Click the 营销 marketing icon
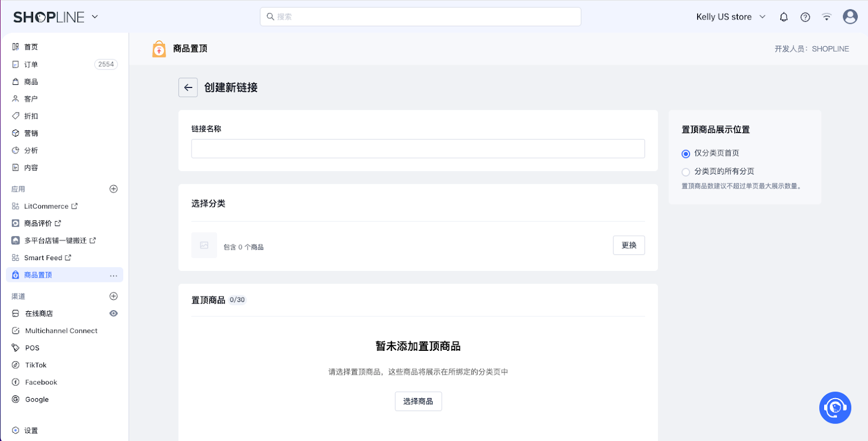The height and width of the screenshot is (441, 868). click(x=16, y=133)
